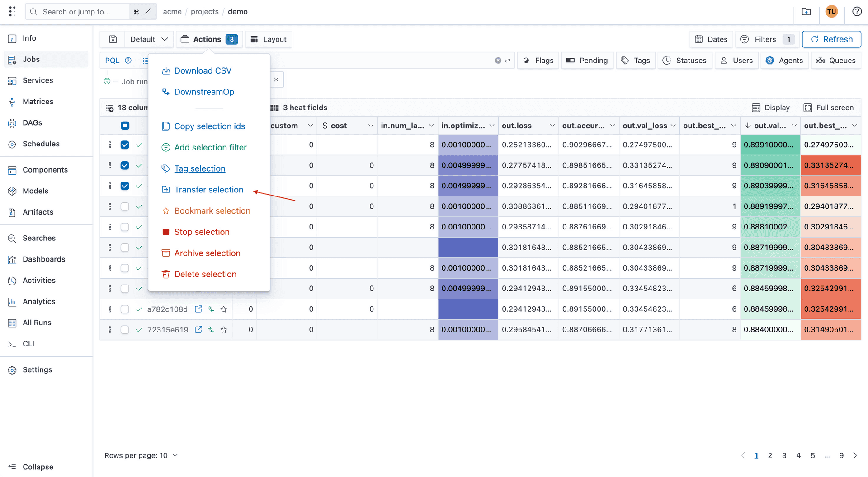Open row menu dots for first row
The image size is (868, 477).
[x=110, y=145]
